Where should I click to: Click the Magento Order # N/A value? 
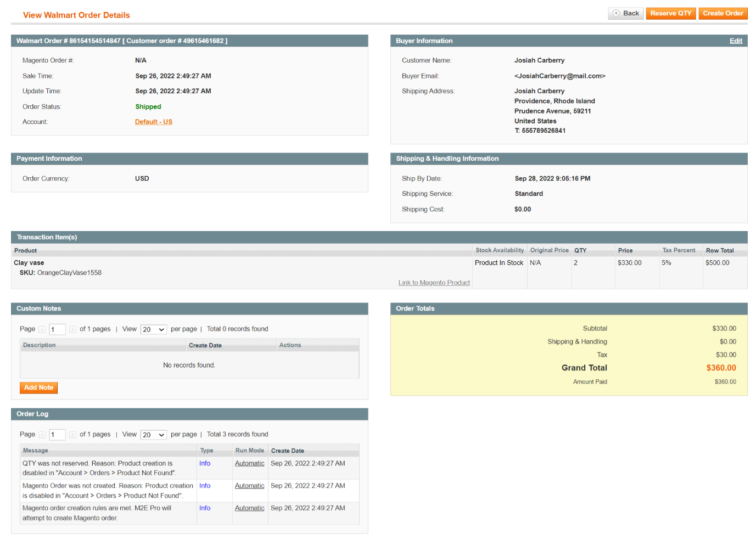coord(141,60)
